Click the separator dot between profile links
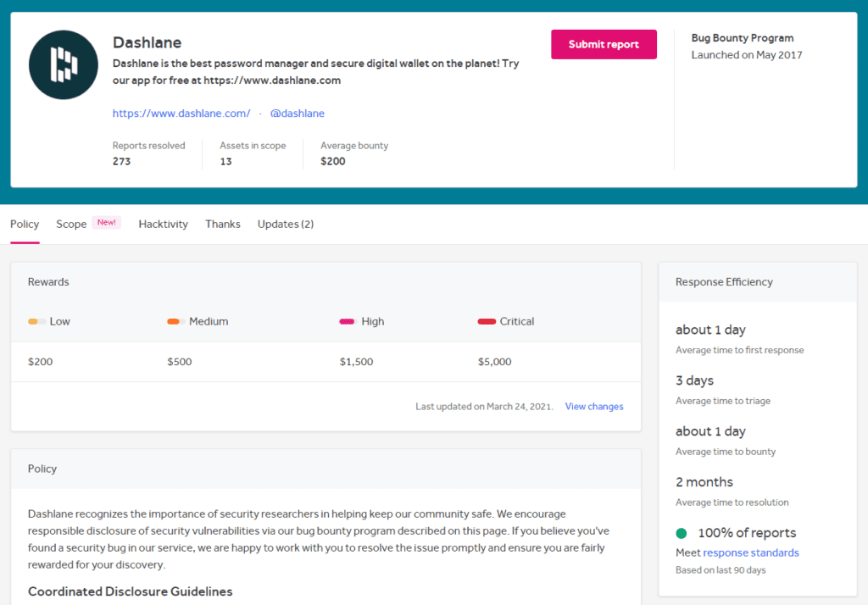Image resolution: width=868 pixels, height=605 pixels. coord(259,113)
